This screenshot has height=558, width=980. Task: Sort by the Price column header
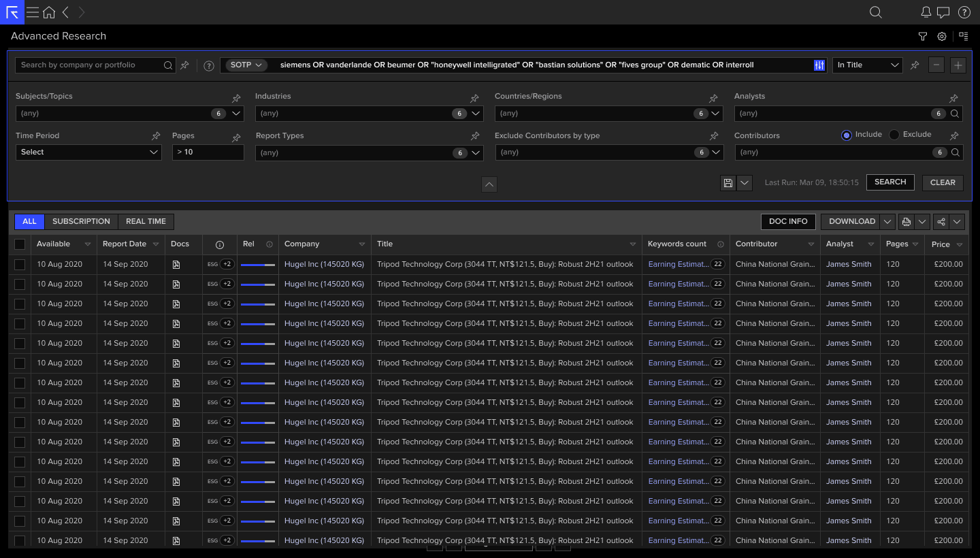(x=947, y=244)
